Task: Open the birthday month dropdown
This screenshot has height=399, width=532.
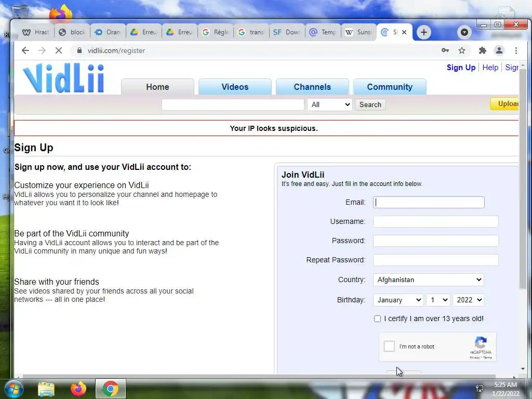Action: coord(398,300)
